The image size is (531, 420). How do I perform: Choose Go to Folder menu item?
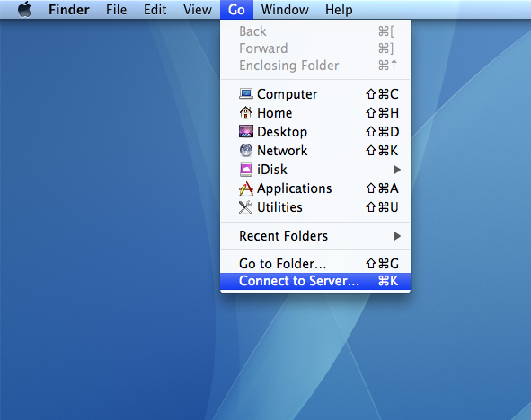click(315, 264)
